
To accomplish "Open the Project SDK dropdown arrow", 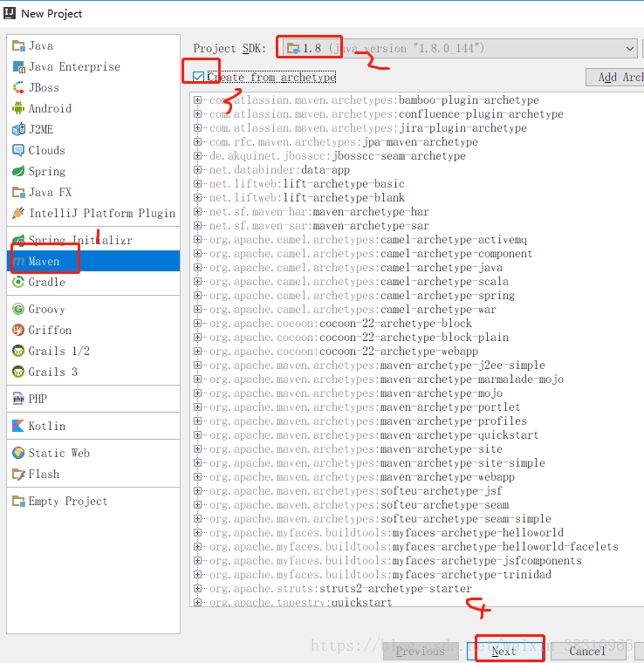I will pyautogui.click(x=630, y=49).
